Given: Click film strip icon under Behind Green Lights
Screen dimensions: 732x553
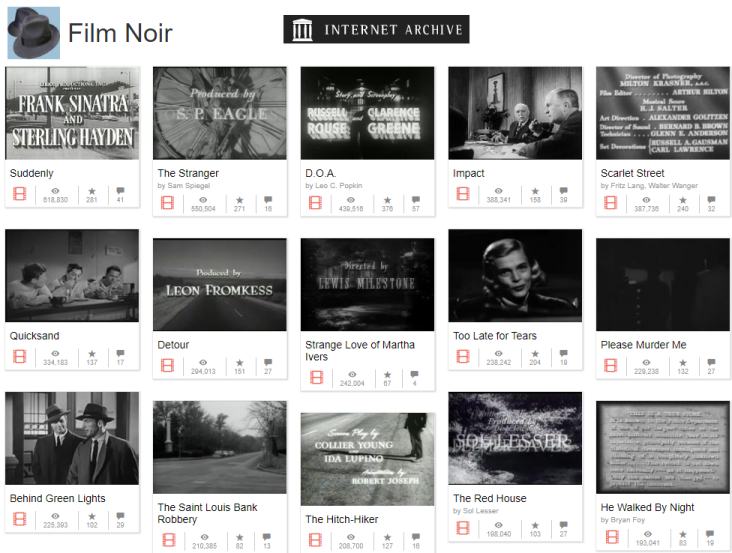Looking at the screenshot, I should pyautogui.click(x=20, y=519).
